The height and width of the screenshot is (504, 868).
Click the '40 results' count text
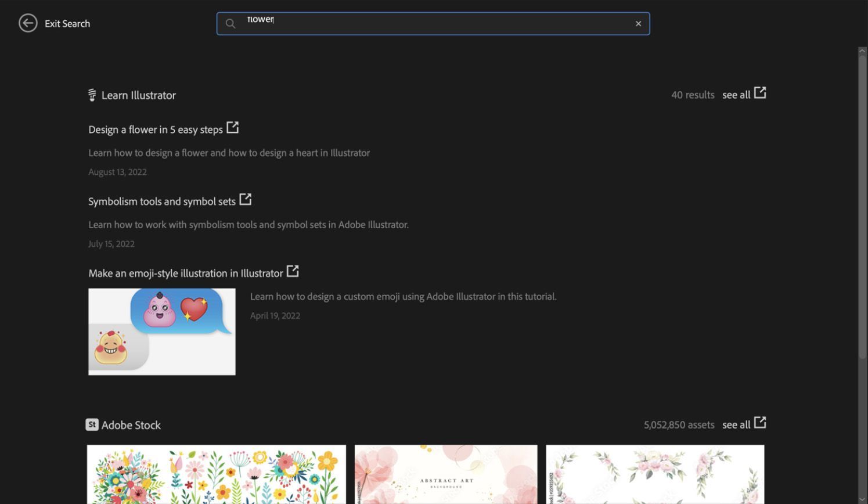[693, 95]
